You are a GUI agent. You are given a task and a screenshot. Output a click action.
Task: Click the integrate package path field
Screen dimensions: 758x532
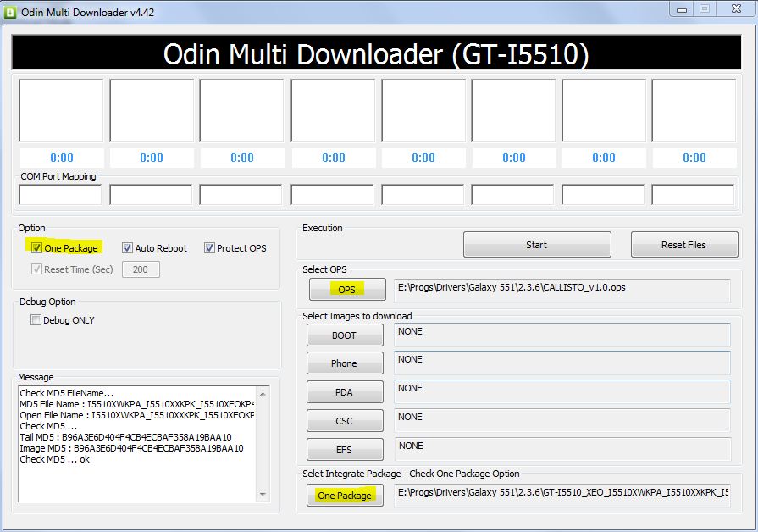click(x=562, y=496)
